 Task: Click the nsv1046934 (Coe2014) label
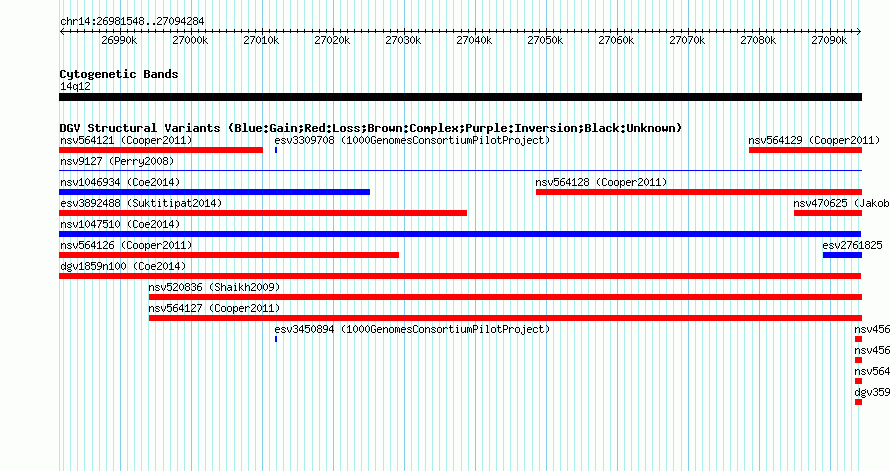[120, 182]
